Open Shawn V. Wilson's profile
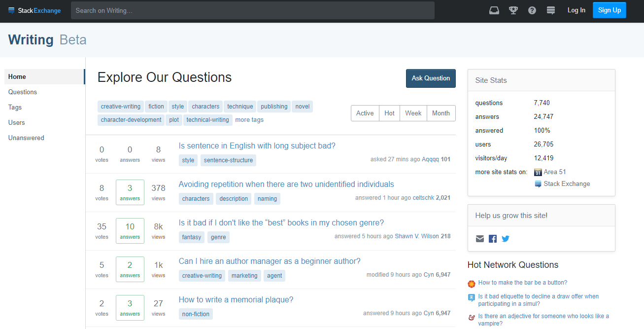This screenshot has width=644, height=329. pyautogui.click(x=417, y=236)
